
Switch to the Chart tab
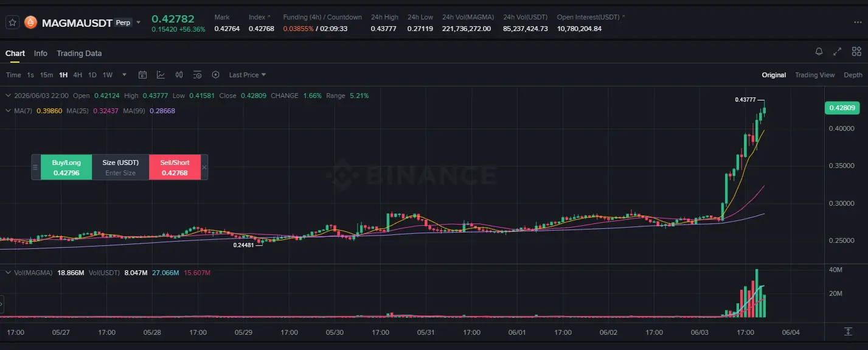(15, 54)
